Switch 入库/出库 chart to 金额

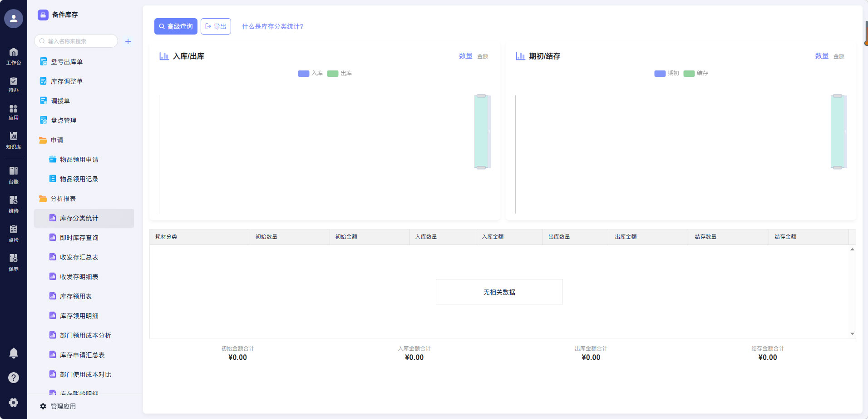click(483, 56)
